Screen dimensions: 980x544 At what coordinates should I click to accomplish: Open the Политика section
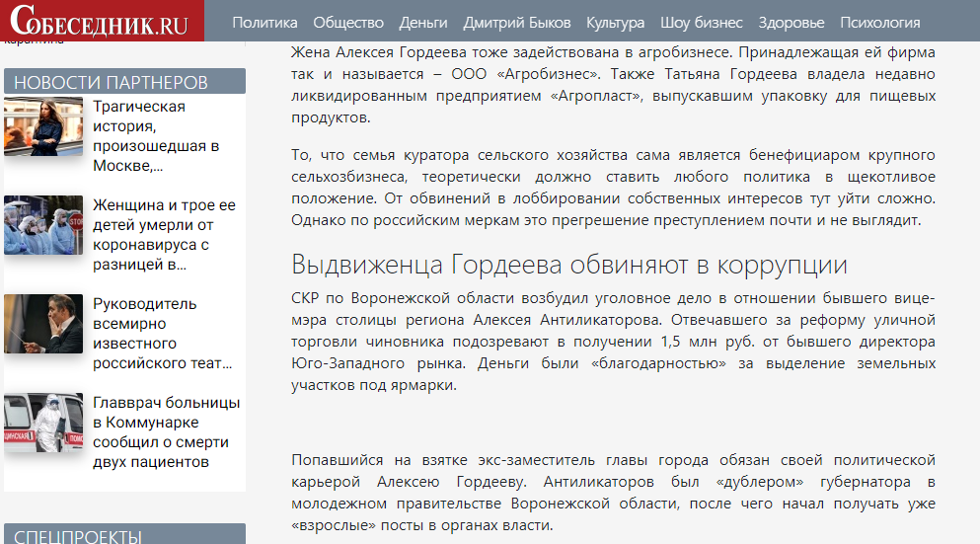(x=265, y=23)
